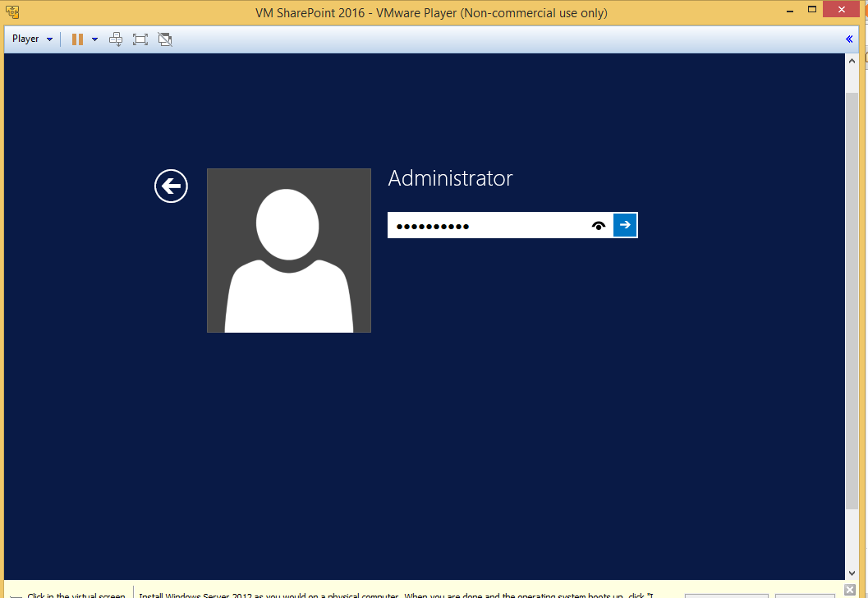
Task: Maximize the VMware Player window
Action: coord(812,9)
